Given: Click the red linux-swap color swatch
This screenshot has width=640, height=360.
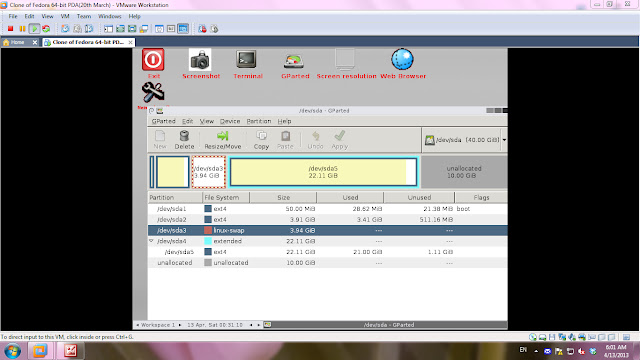Looking at the screenshot, I should (208, 230).
